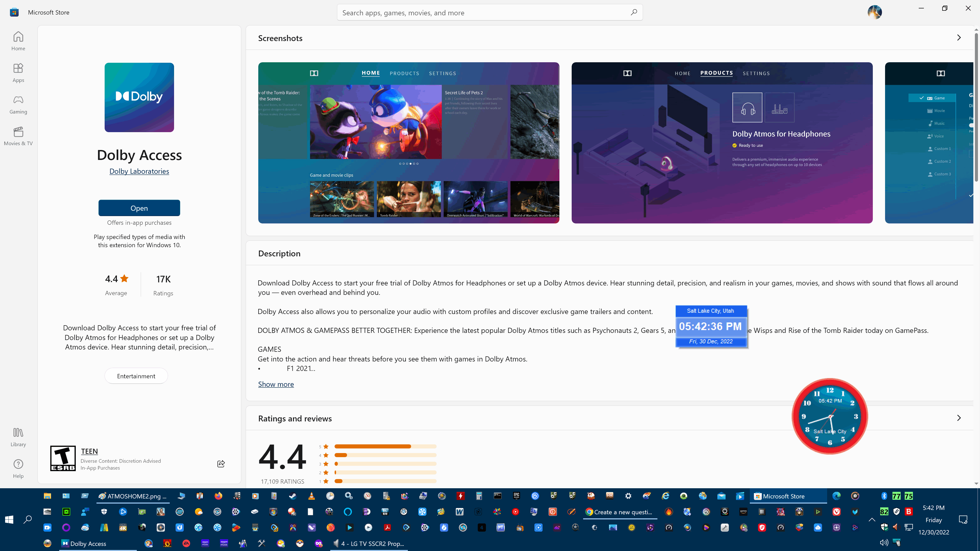Viewport: 980px width, 551px height.
Task: Show more description content
Action: point(275,383)
